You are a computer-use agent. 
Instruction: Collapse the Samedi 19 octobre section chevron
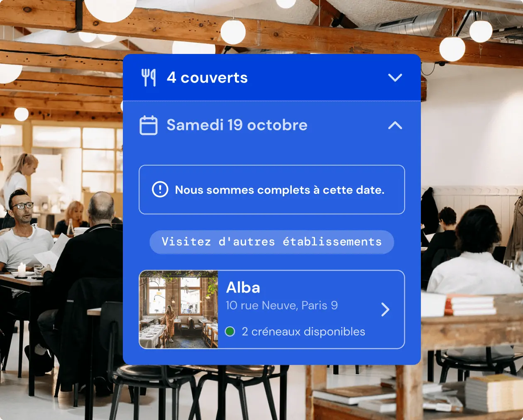pyautogui.click(x=395, y=125)
